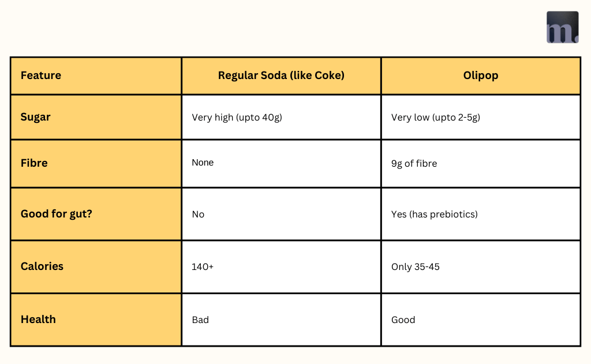The width and height of the screenshot is (591, 364).
Task: Click the "Good" health cell
Action: tap(403, 320)
